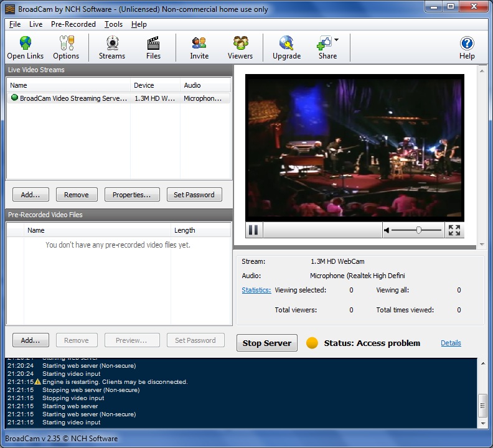The height and width of the screenshot is (448, 493).
Task: Click the green status dot of stream
Action: pyautogui.click(x=14, y=98)
